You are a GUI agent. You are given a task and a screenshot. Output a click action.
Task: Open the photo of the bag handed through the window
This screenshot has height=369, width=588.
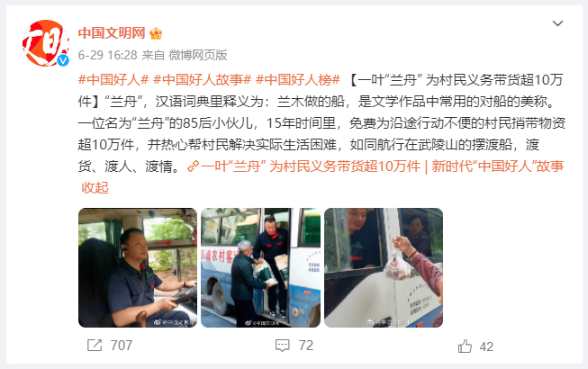pos(384,267)
